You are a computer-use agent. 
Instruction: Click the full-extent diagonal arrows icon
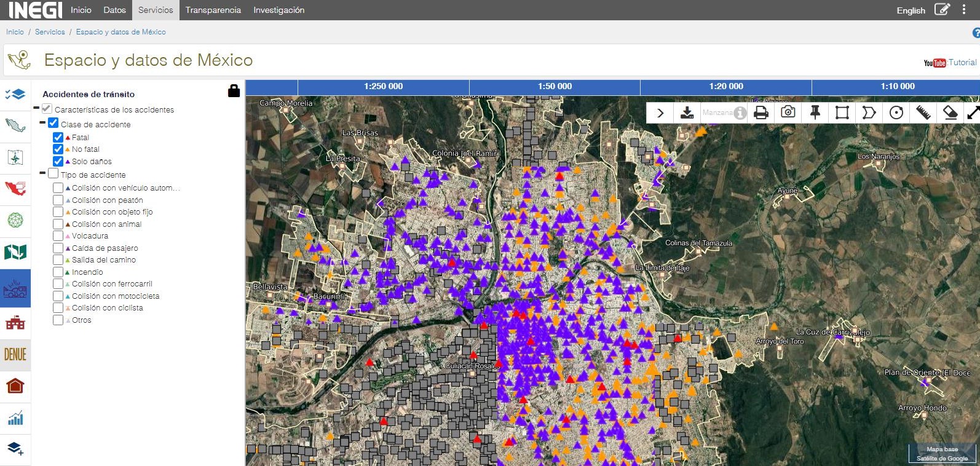pyautogui.click(x=974, y=113)
